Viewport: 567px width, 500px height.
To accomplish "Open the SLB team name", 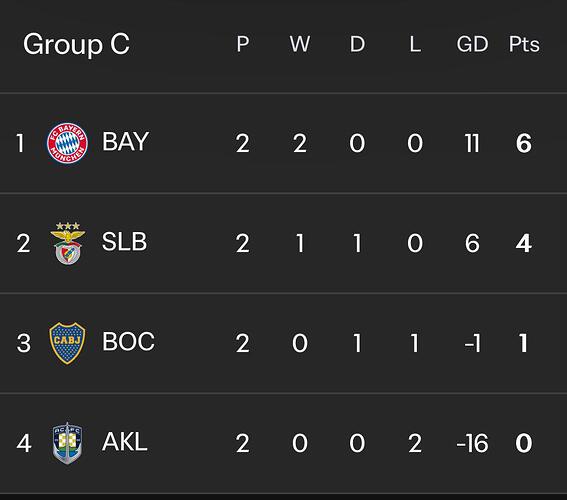I will click(x=124, y=242).
